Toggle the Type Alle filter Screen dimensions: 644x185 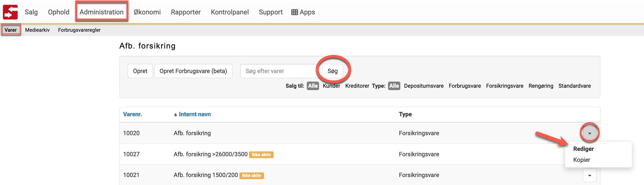click(394, 86)
